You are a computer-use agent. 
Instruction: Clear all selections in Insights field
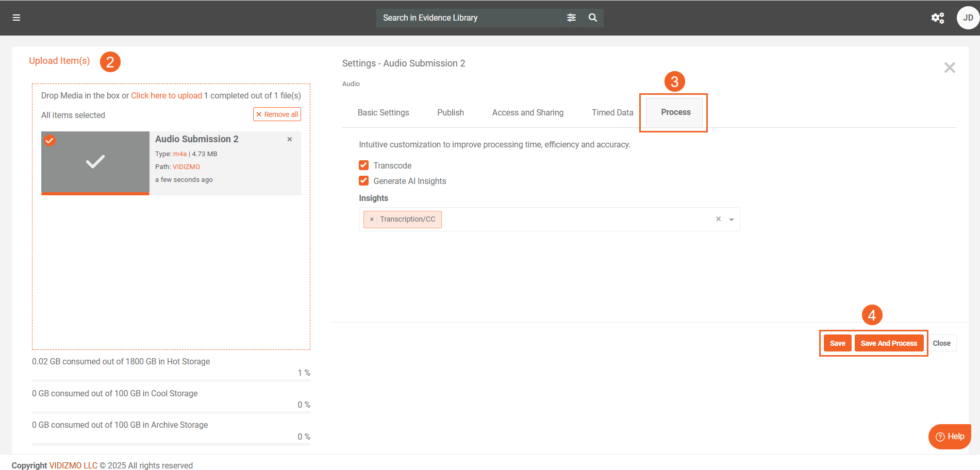point(718,219)
